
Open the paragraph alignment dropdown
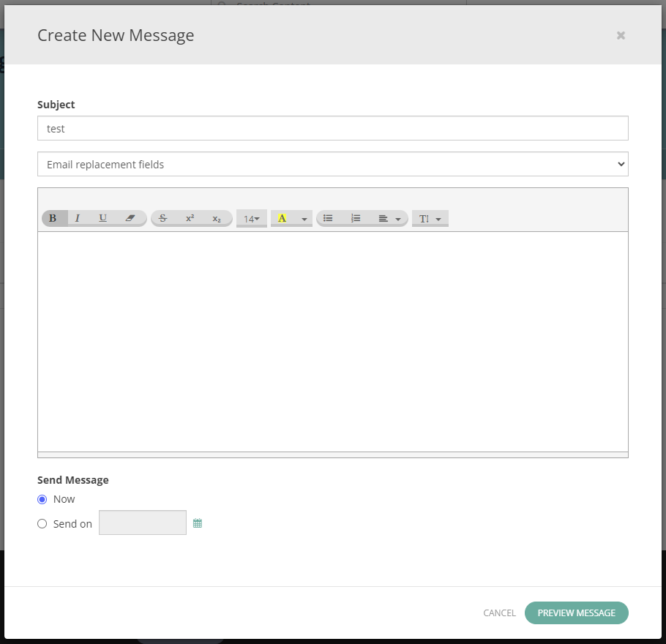tap(389, 218)
